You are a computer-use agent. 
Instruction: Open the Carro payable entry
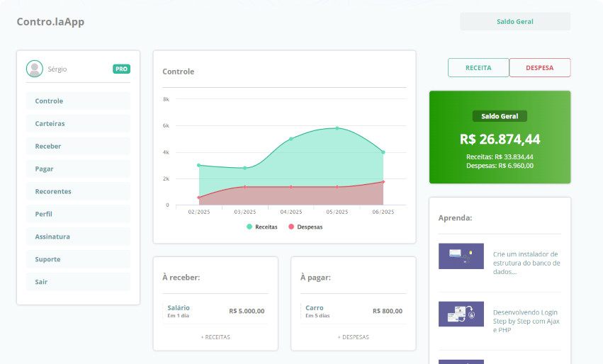point(353,311)
